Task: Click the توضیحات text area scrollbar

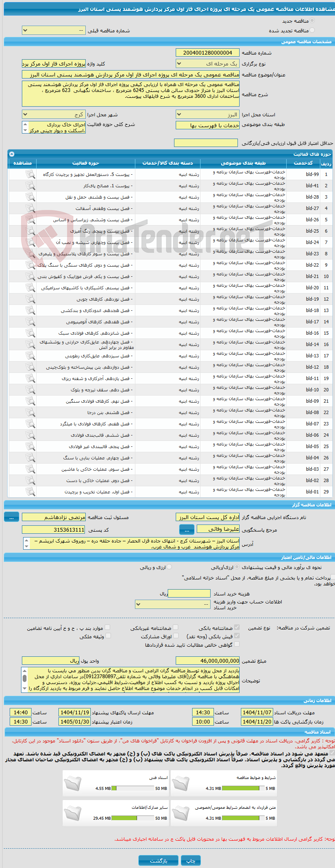Action: [x=24, y=680]
